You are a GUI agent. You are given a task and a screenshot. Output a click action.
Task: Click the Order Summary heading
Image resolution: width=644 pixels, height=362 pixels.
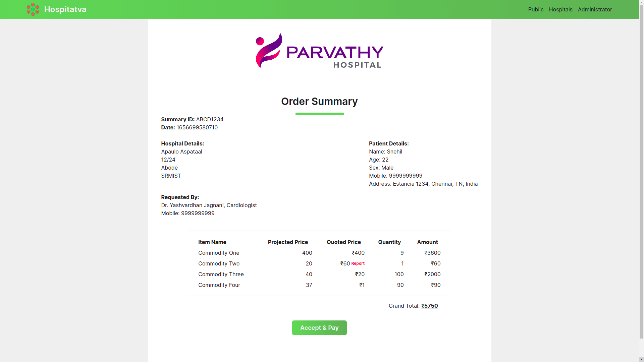[x=319, y=101]
